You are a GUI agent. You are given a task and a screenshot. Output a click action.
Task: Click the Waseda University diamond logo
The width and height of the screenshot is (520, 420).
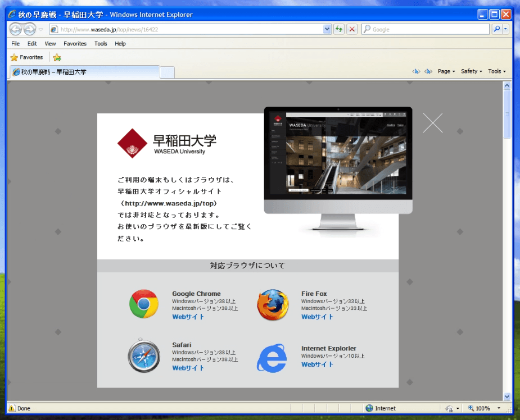(132, 143)
